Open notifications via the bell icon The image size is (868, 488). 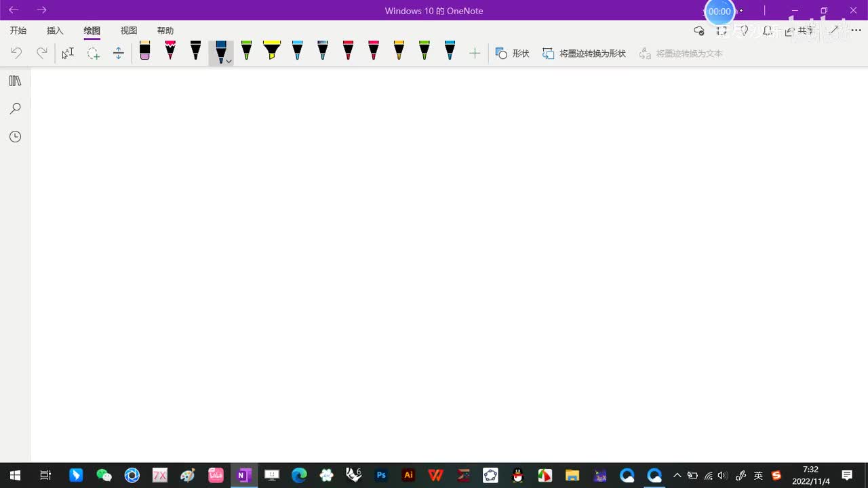click(x=768, y=30)
